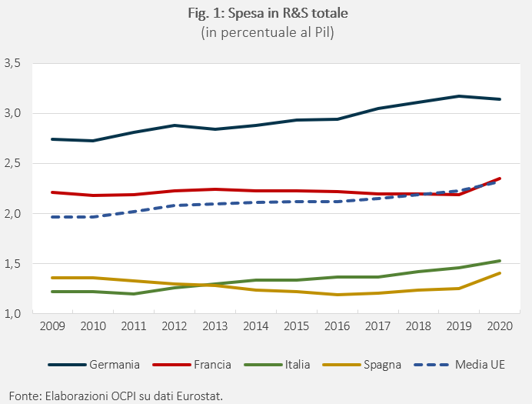This screenshot has height=404, width=532.
Task: Click the 3,5 y-axis label
Action: click(x=12, y=63)
